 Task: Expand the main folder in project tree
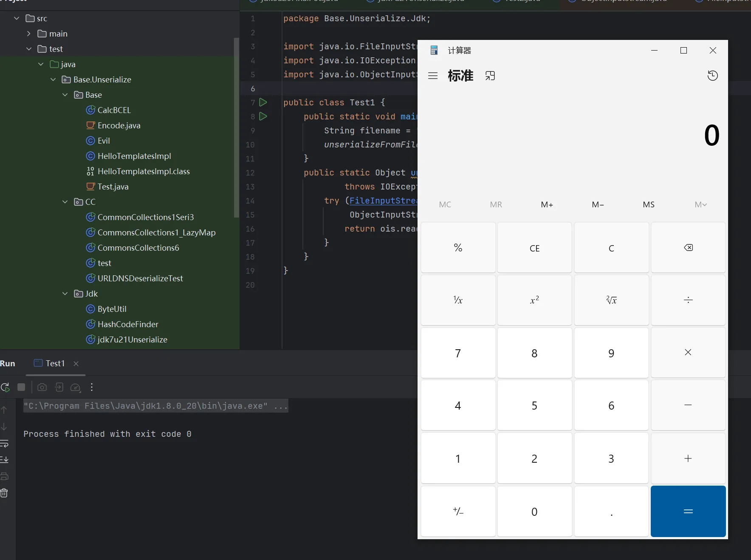(x=29, y=34)
